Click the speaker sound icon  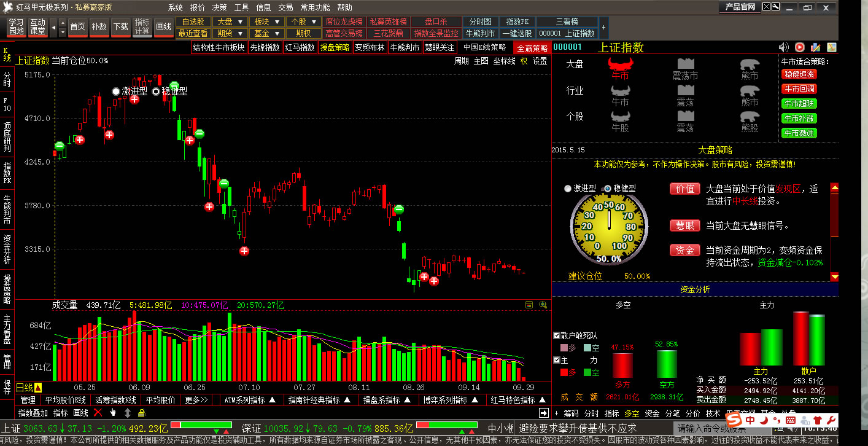coord(783,47)
